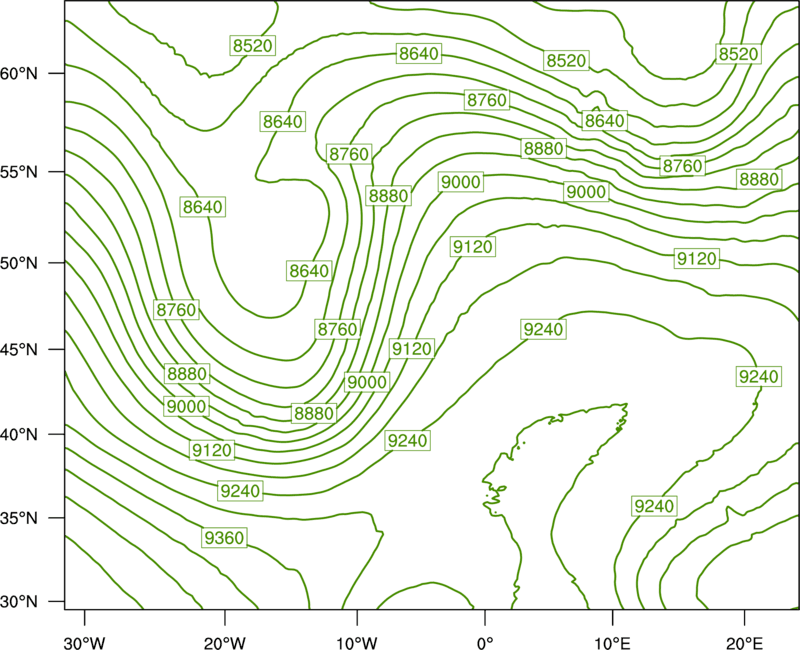Screen dimensions: 800x650
Task: Select the 20°W longitude axis label
Action: click(x=225, y=643)
